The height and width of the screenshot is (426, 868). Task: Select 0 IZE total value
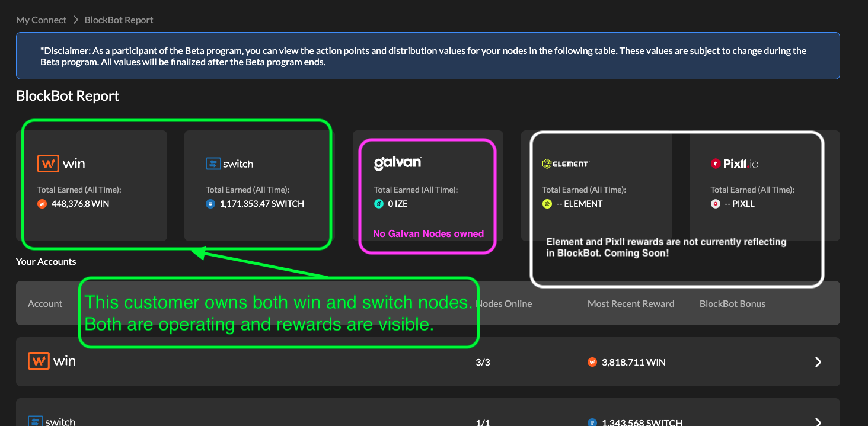(x=398, y=204)
